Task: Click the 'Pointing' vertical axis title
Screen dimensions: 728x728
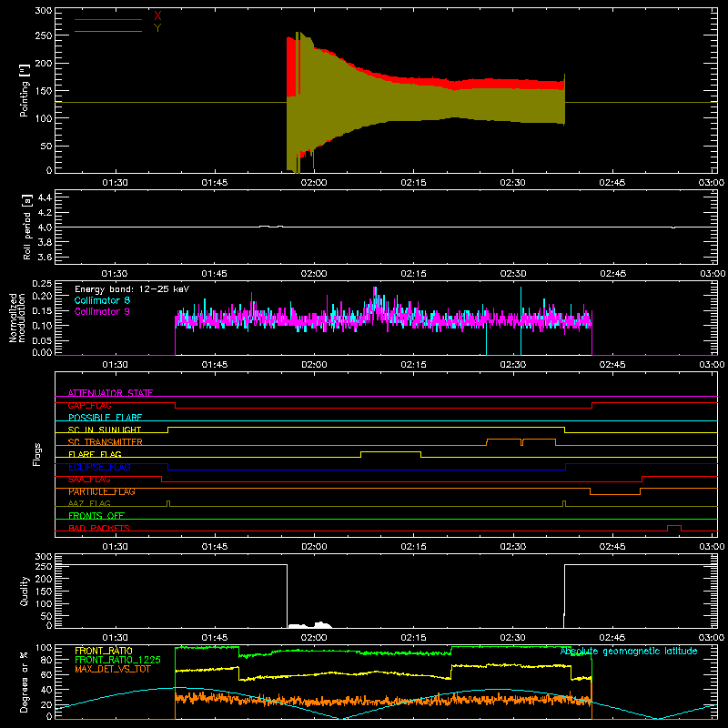Action: (x=25, y=90)
